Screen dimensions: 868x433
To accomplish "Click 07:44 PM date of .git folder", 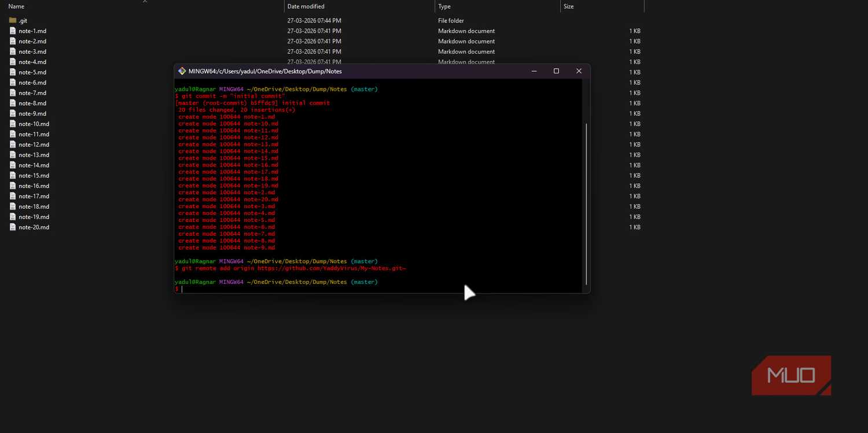I will [314, 20].
